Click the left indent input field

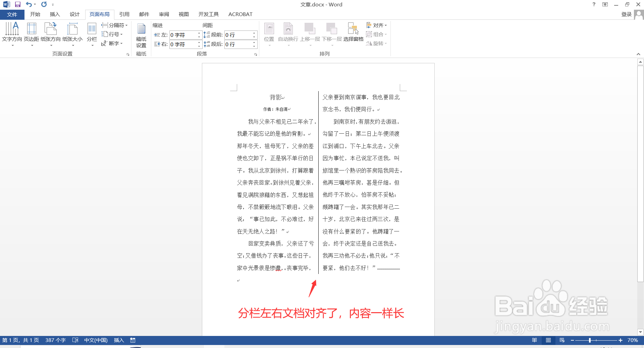point(183,35)
